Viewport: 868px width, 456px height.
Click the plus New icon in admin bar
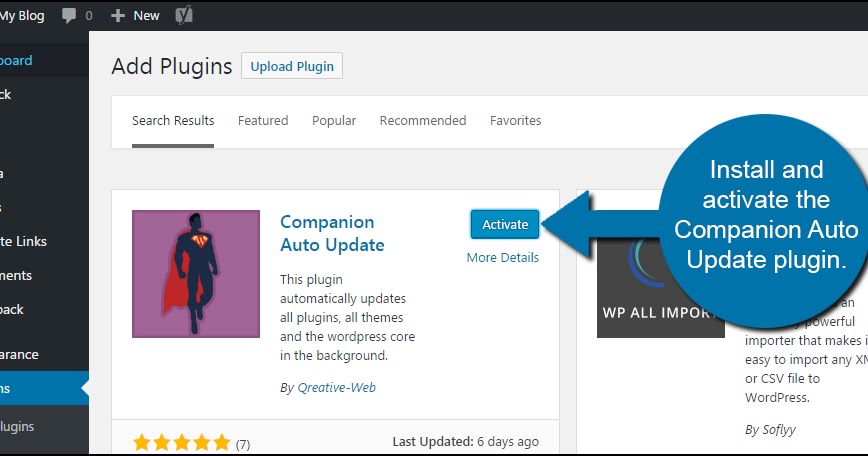[117, 15]
